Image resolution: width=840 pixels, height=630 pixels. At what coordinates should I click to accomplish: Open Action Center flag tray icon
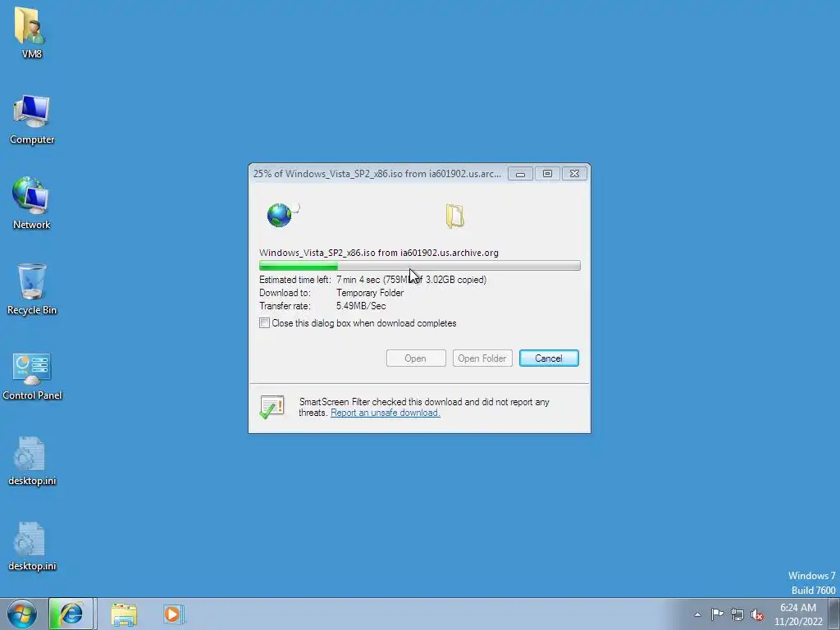pyautogui.click(x=717, y=614)
